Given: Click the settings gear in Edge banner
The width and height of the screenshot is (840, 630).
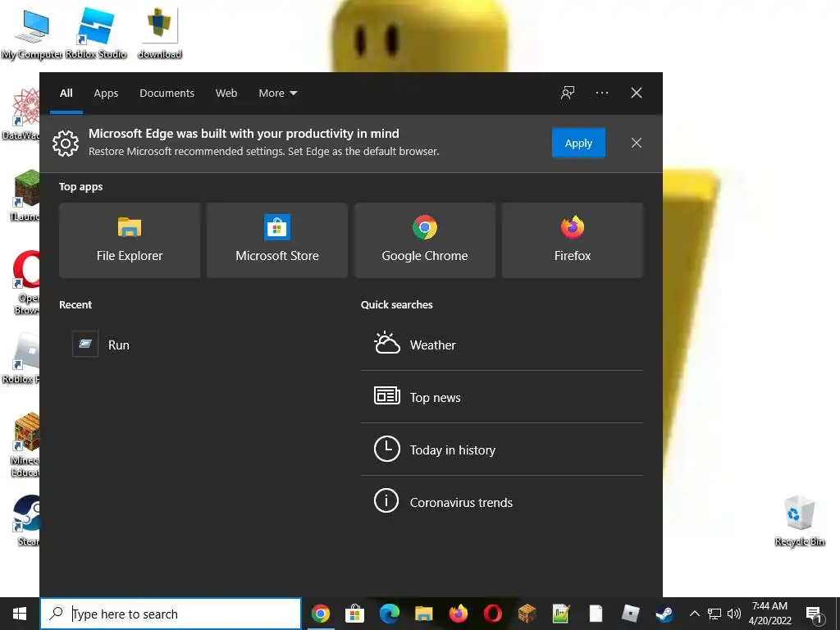Looking at the screenshot, I should coord(66,143).
